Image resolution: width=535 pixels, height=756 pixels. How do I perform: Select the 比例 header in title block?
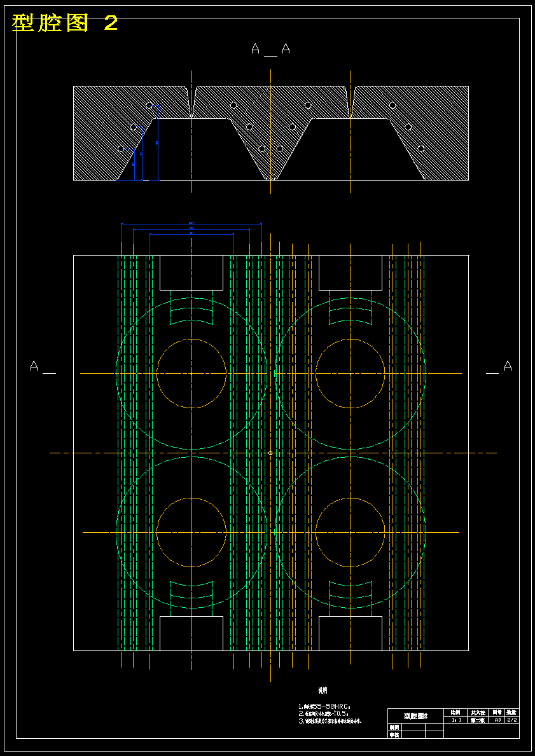[455, 712]
